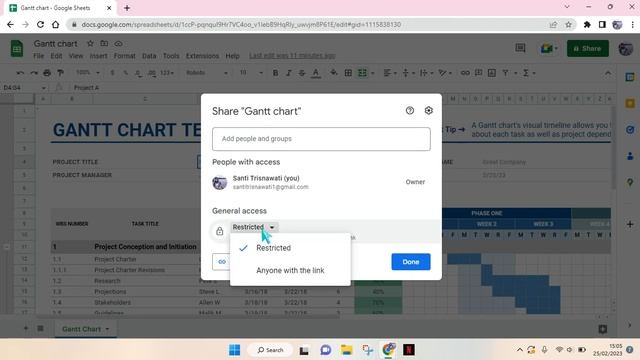Click the Done button
Screen dimensions: 640x360
pyautogui.click(x=411, y=262)
